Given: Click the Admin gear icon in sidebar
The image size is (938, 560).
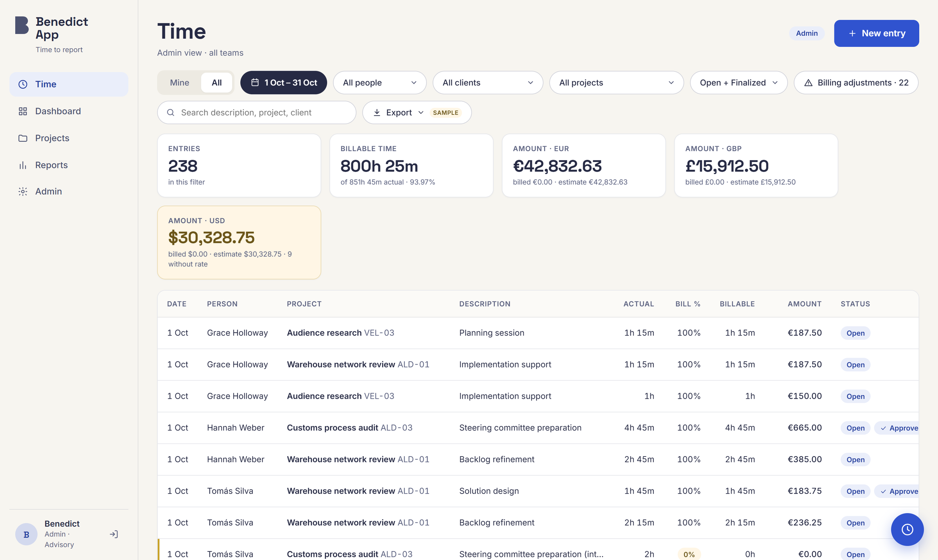Looking at the screenshot, I should point(23,191).
